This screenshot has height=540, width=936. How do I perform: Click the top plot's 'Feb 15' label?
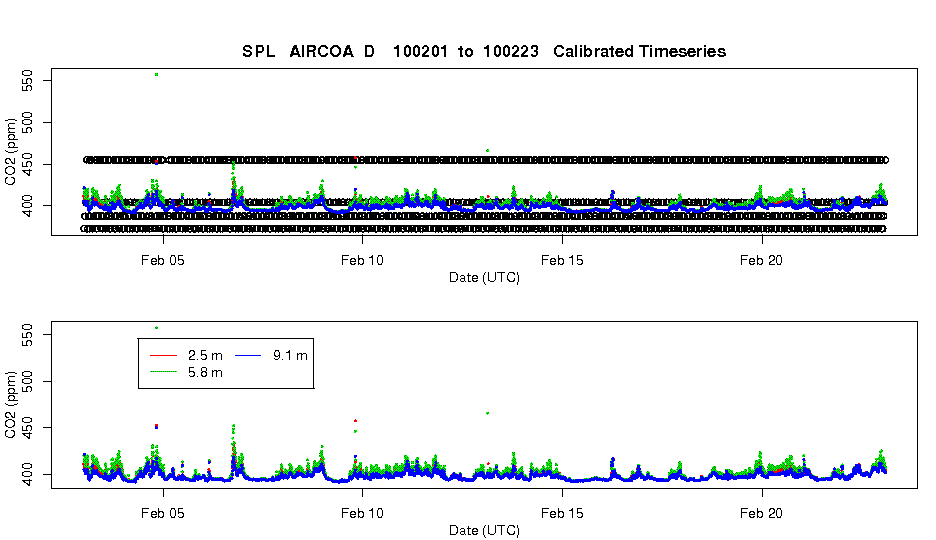[562, 260]
